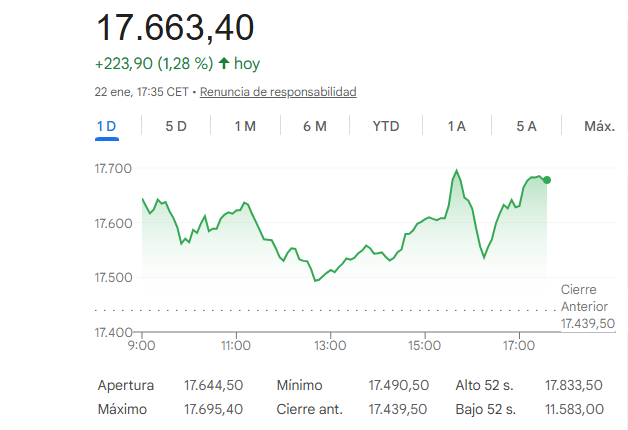This screenshot has height=430, width=628.
Task: Select the 1 D time range tab
Action: click(106, 126)
